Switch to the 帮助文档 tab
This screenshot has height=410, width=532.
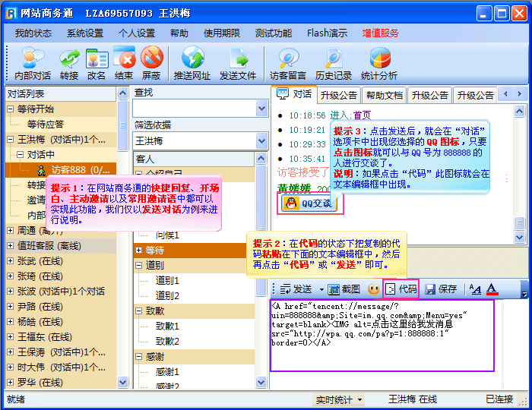[384, 95]
